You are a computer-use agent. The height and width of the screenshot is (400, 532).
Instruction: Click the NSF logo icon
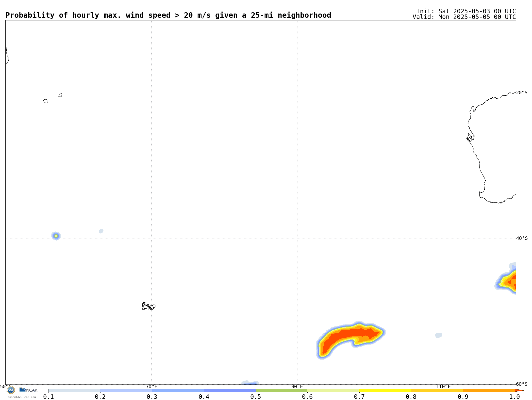(11, 390)
